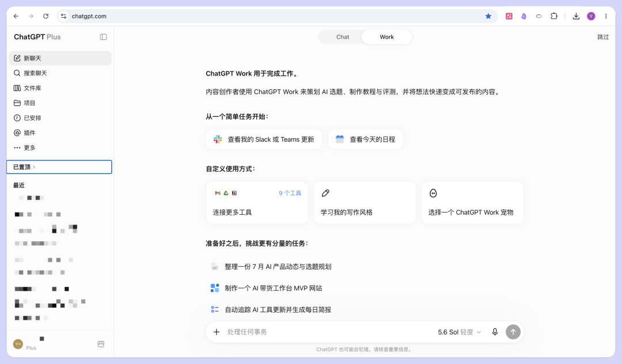Go back with the browser back arrow
The image size is (622, 364).
click(16, 16)
